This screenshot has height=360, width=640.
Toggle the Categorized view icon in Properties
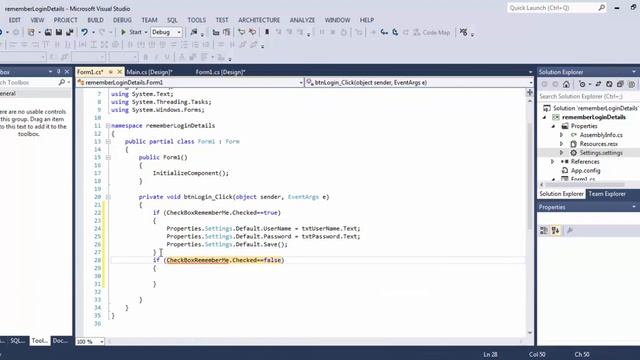point(544,231)
